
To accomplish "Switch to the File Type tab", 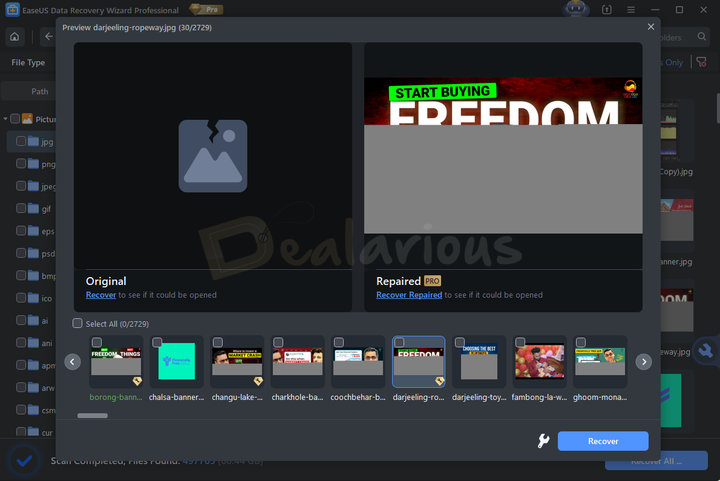I will pyautogui.click(x=28, y=62).
